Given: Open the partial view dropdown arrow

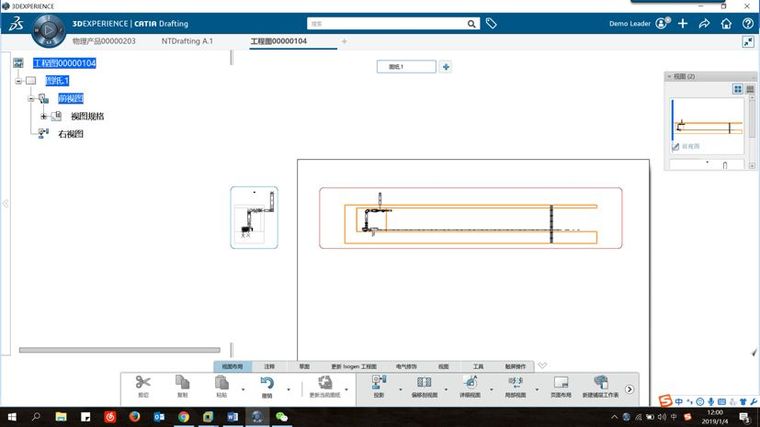Looking at the screenshot, I should pos(537,389).
